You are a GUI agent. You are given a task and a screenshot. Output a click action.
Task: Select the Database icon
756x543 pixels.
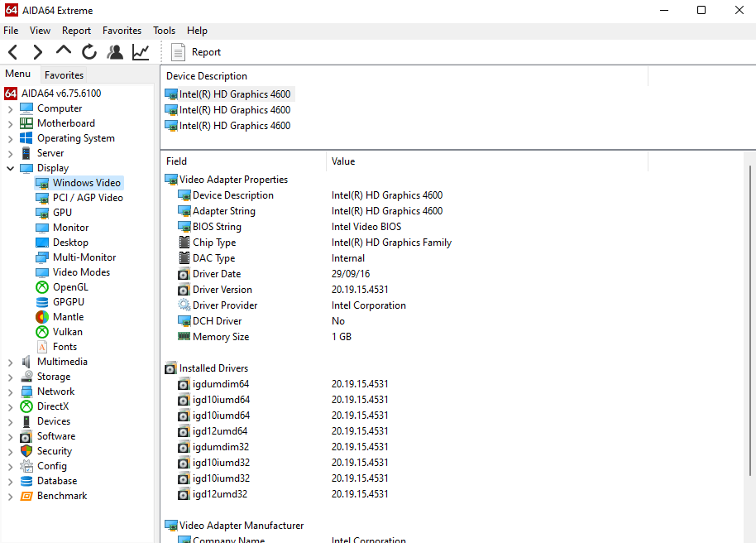pos(26,481)
